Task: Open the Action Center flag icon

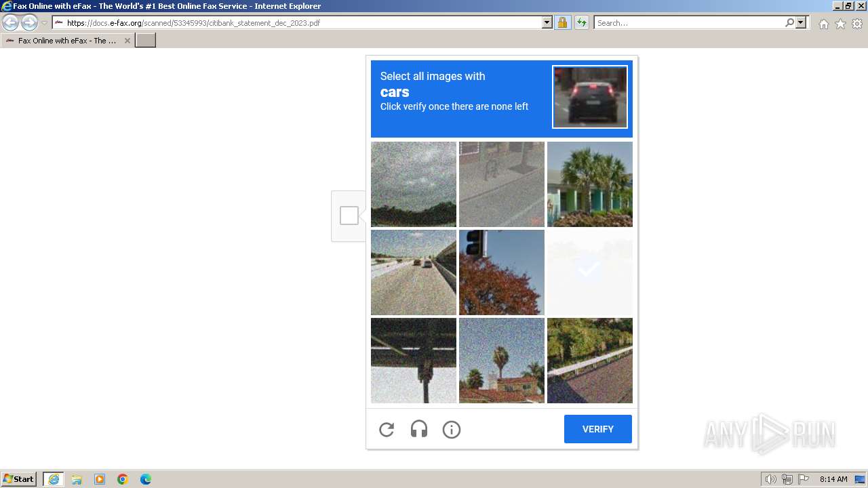Action: pos(804,479)
